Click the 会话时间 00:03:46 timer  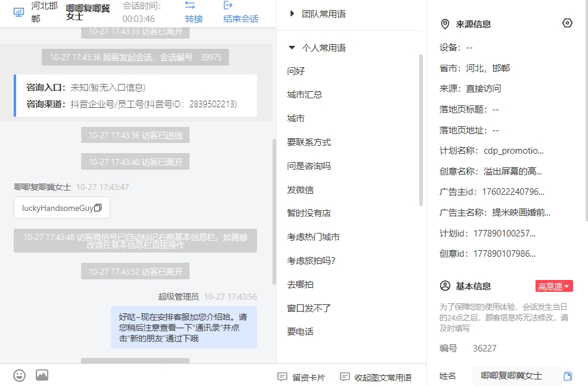pyautogui.click(x=142, y=13)
